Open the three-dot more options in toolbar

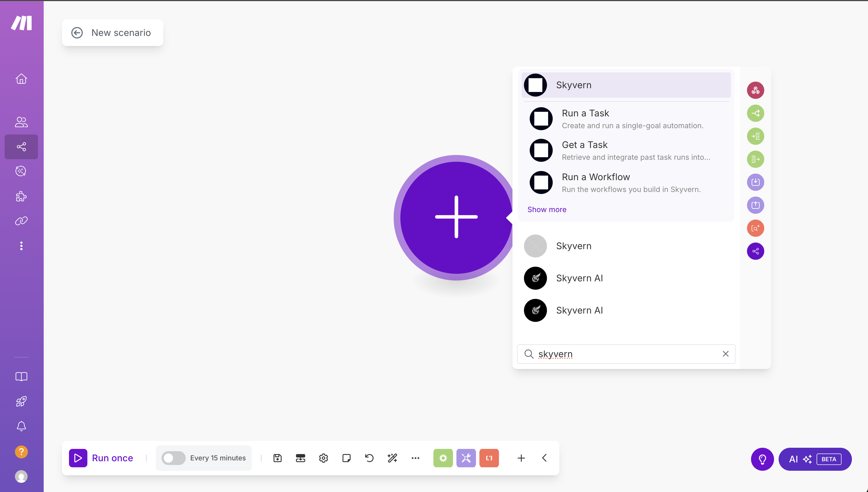click(x=415, y=458)
